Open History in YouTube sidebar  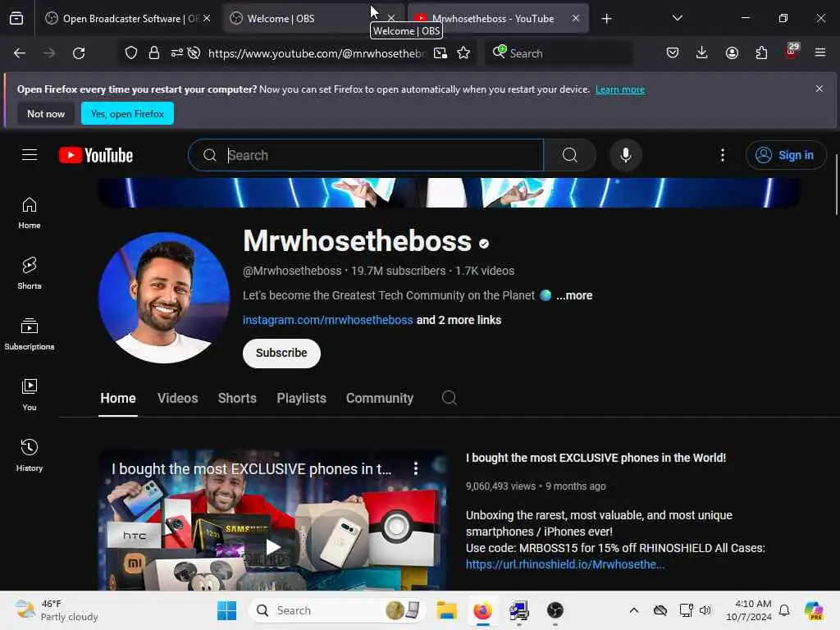30,455
